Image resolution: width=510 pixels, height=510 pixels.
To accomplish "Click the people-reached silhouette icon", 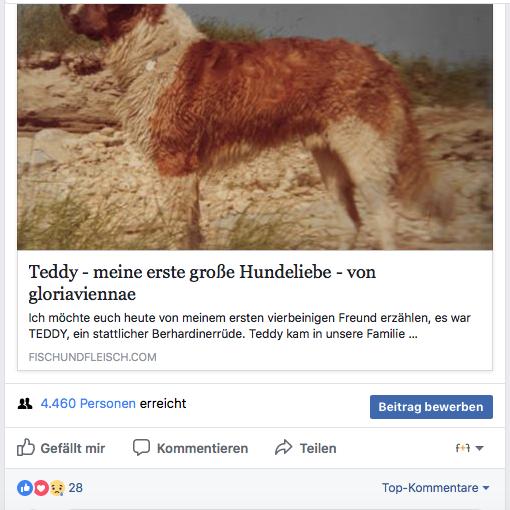I will tap(25, 404).
